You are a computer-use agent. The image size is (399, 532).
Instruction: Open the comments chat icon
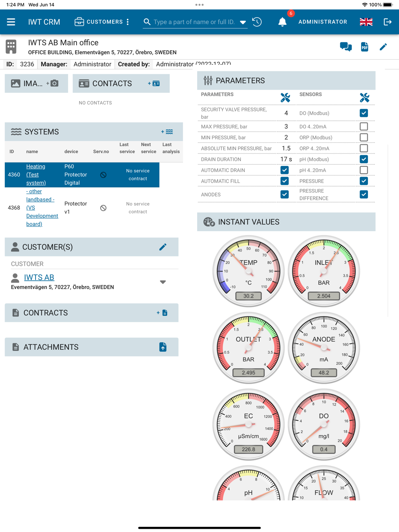(x=346, y=47)
